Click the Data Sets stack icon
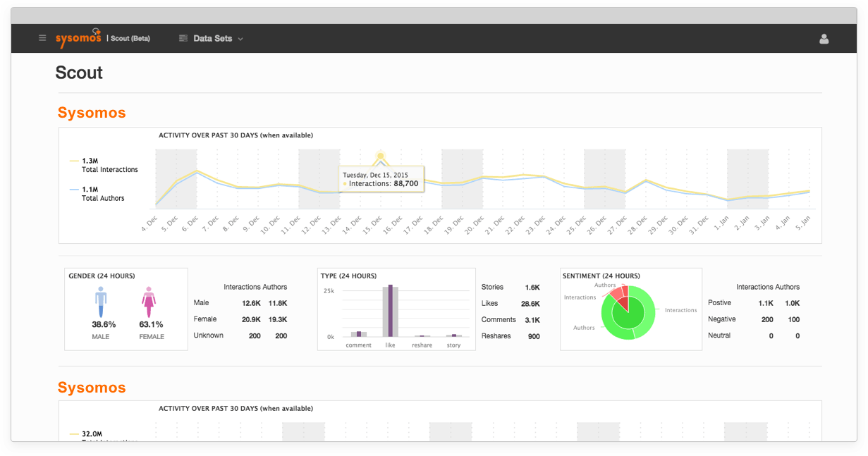Screen dimensions: 868x456 [183, 38]
